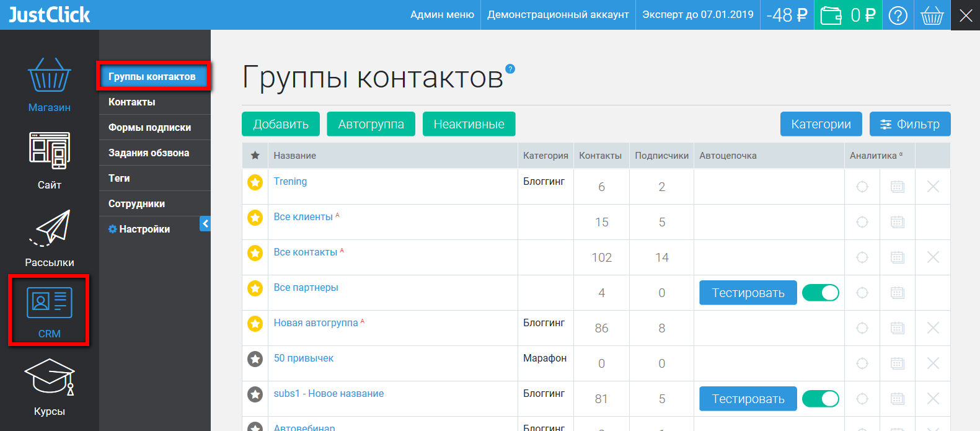Open calendar icon for 50 привычек row

898,363
